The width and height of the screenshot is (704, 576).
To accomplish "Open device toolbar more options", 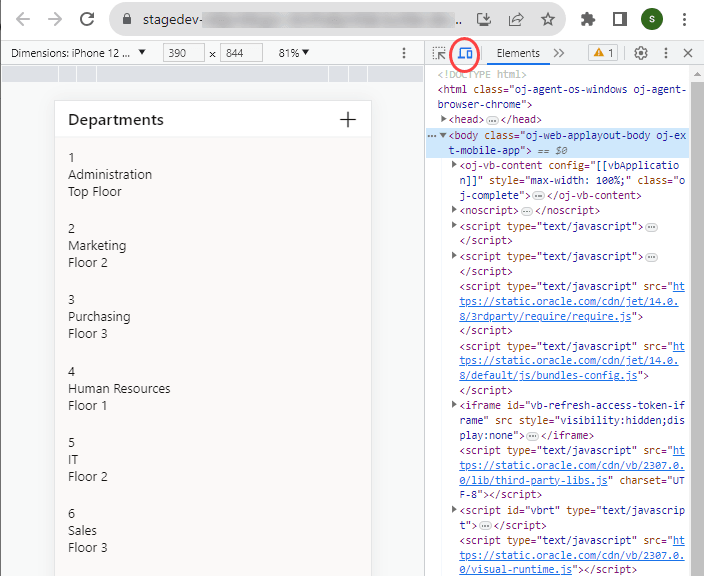I will tap(404, 53).
